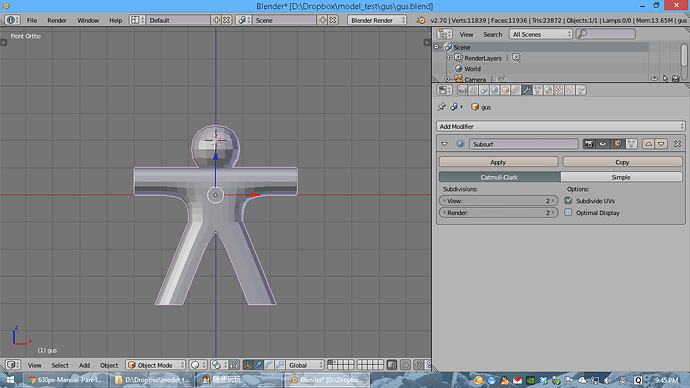Expand the RenderLayers tree item
Screen dimensions: 690x388
(450, 58)
